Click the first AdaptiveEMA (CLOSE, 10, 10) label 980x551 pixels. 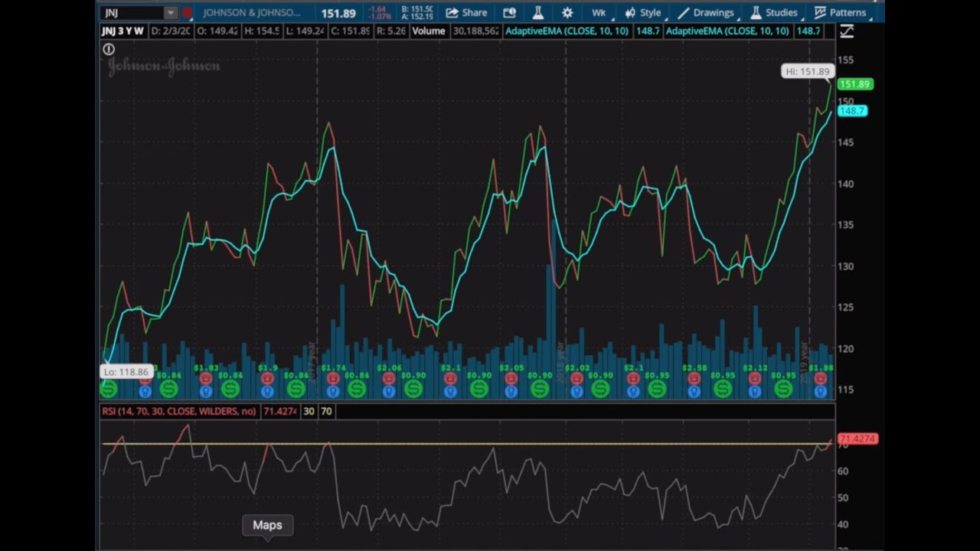tap(567, 31)
